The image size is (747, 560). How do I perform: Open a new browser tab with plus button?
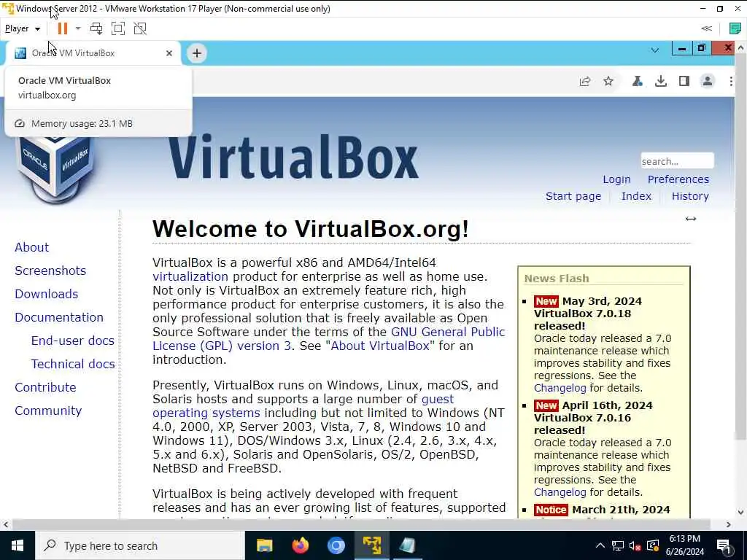tap(197, 53)
